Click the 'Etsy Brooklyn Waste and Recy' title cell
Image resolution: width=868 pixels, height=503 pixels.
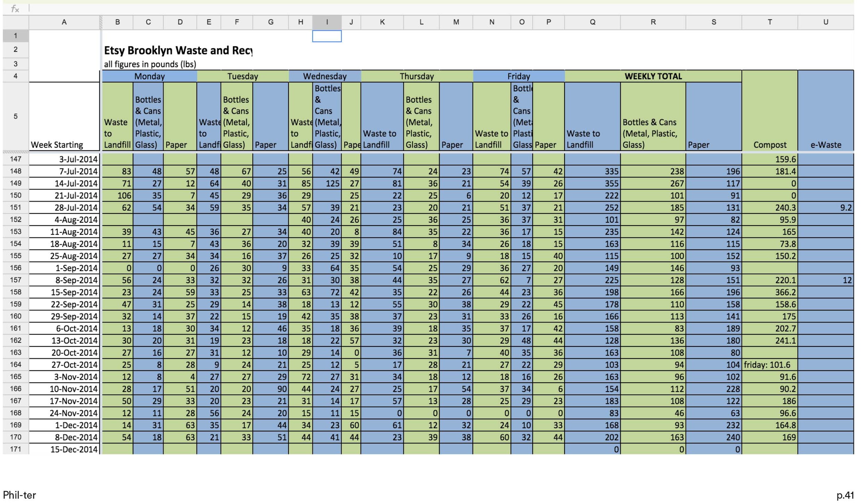[x=178, y=50]
